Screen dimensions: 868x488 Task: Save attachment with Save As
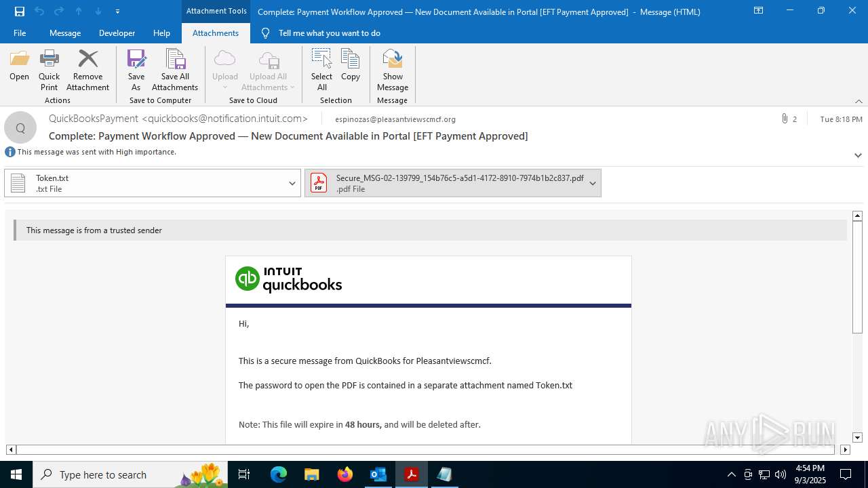pos(136,70)
